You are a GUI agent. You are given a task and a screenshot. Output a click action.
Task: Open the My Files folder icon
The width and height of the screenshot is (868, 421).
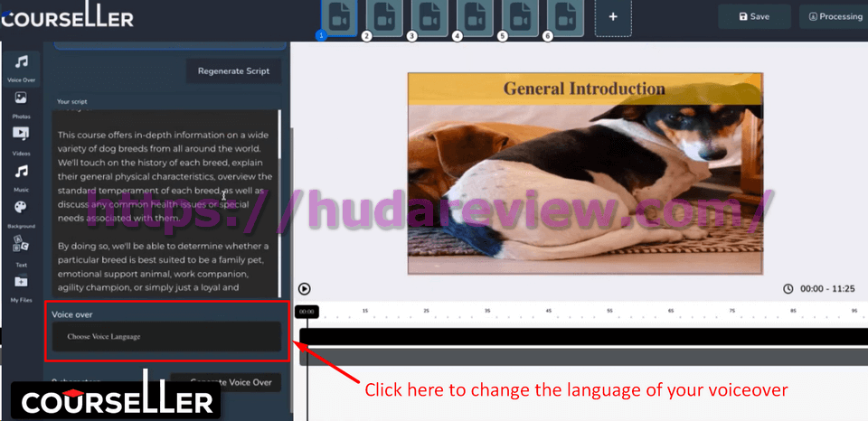(21, 282)
